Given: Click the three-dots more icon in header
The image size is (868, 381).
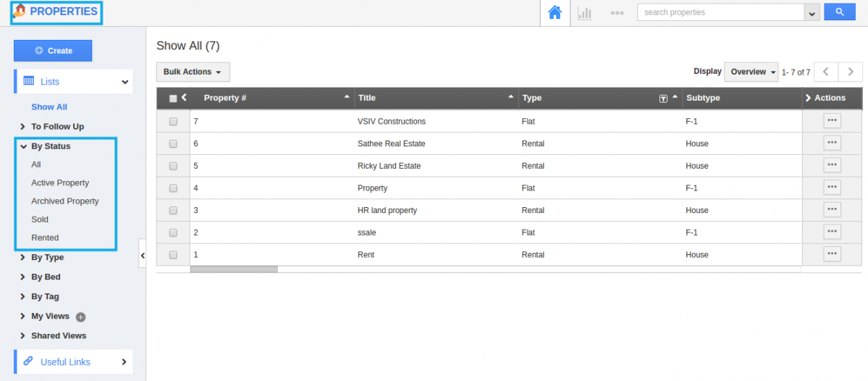Looking at the screenshot, I should point(617,12).
